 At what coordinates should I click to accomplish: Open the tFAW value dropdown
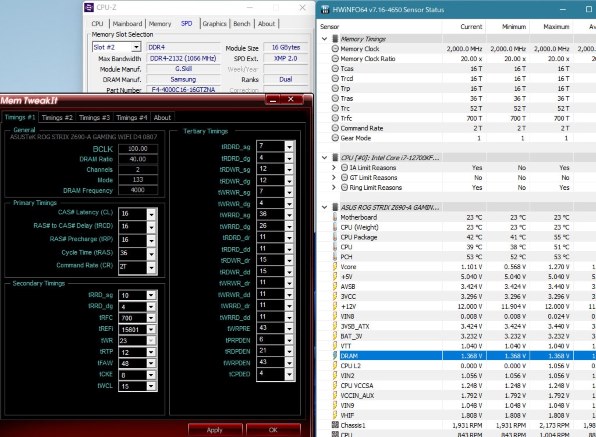(x=151, y=363)
